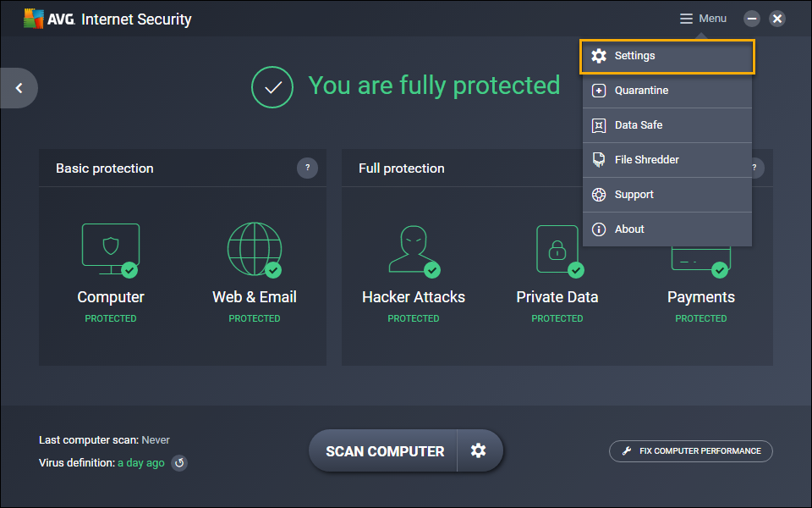Minimize the AVG window
This screenshot has width=812, height=508.
(x=751, y=19)
